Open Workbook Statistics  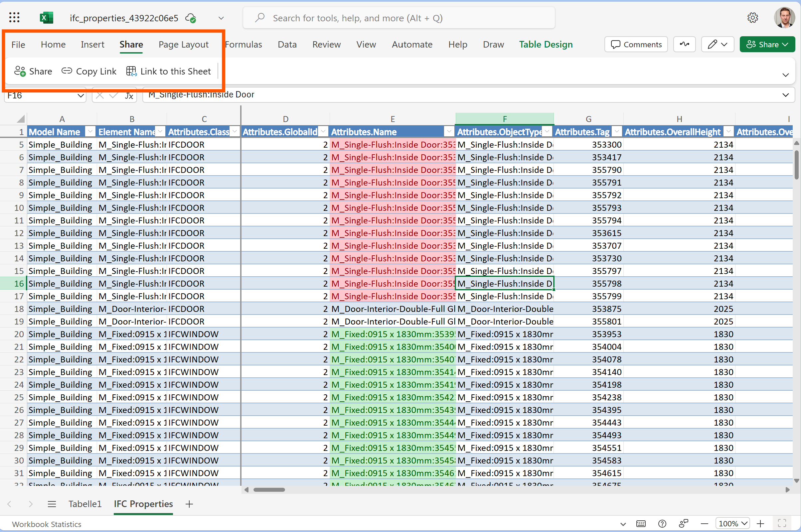pos(47,524)
